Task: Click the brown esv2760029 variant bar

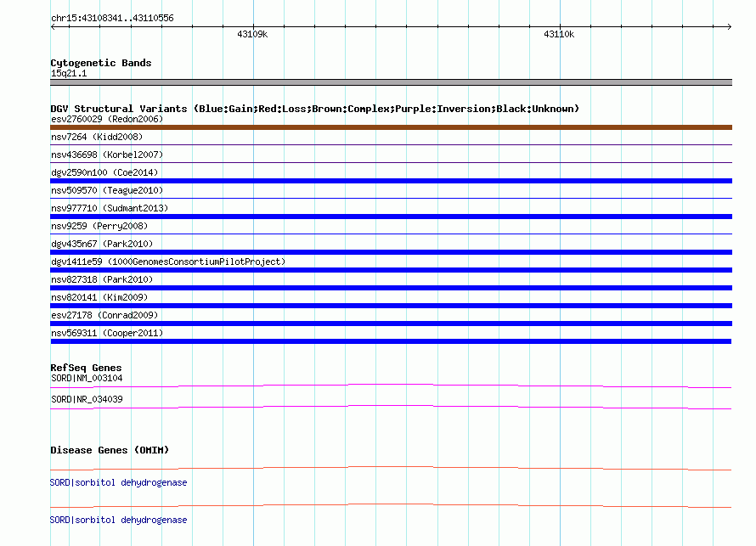Action: 391,127
